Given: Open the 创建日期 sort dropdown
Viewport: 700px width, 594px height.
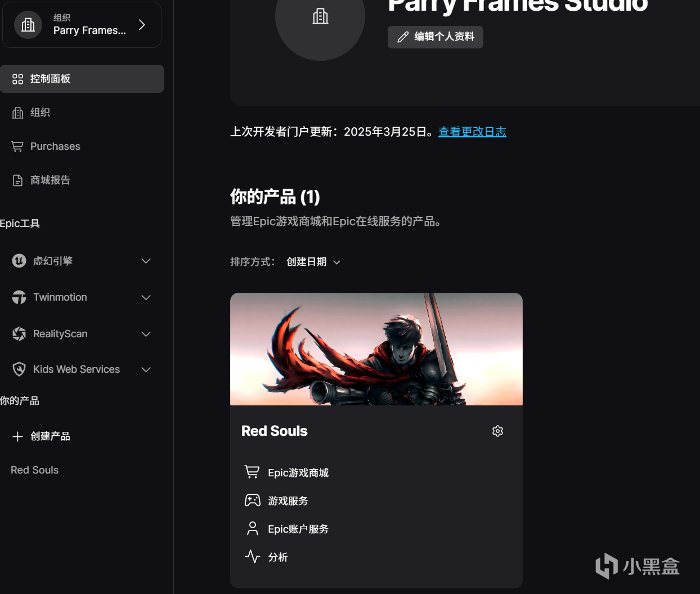Looking at the screenshot, I should point(313,262).
